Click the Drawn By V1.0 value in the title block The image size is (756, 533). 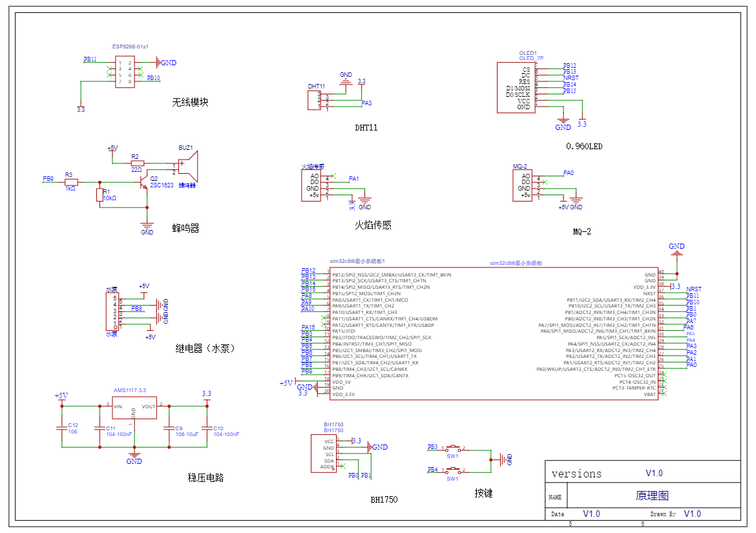coord(693,514)
